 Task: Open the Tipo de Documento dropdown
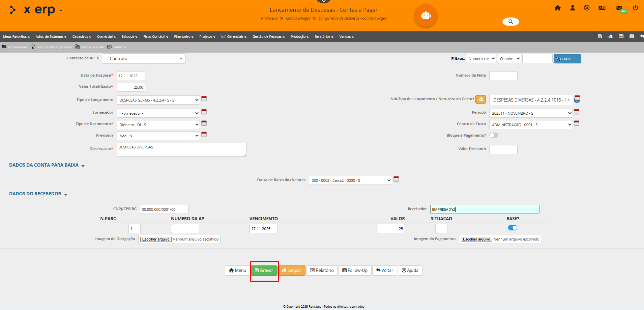(x=158, y=125)
